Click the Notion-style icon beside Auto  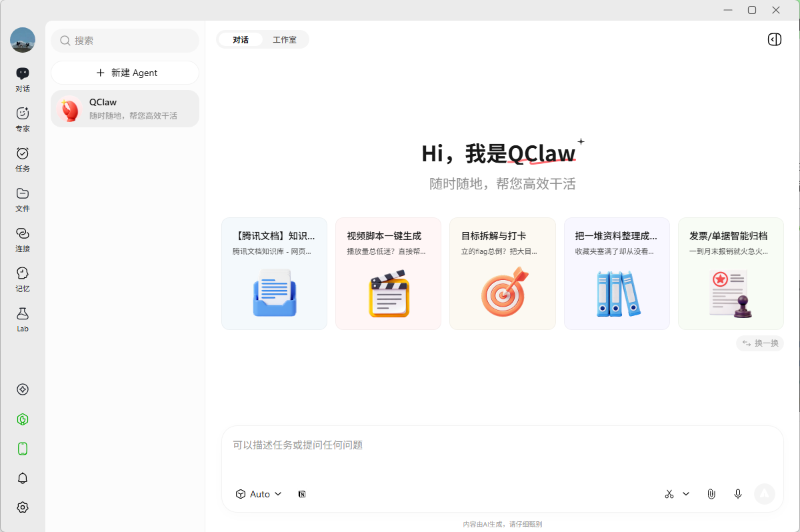(303, 494)
